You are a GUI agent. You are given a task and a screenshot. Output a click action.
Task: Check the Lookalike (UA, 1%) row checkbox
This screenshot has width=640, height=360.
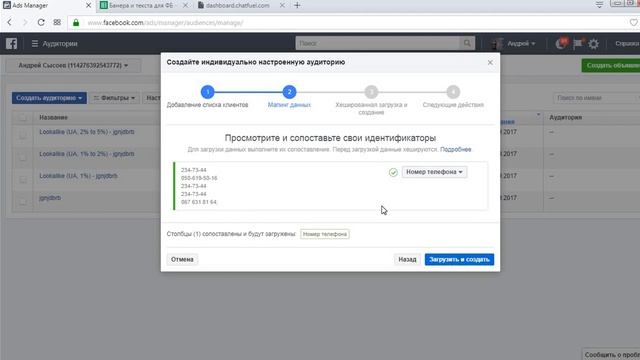(23, 179)
